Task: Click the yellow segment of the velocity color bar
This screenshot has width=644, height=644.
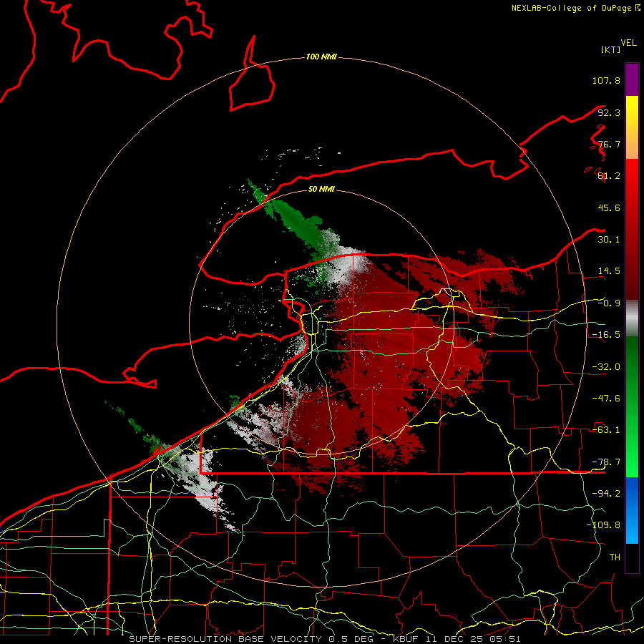Action: (632, 115)
